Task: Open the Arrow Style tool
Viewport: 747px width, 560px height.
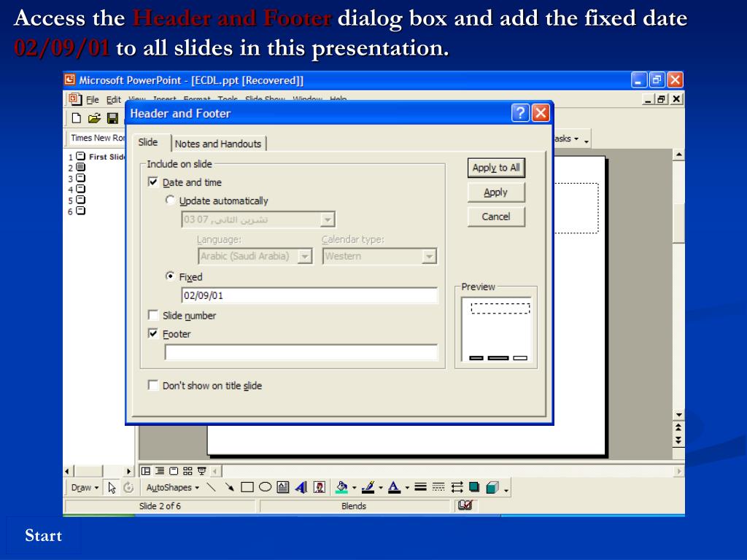Action: [x=457, y=487]
